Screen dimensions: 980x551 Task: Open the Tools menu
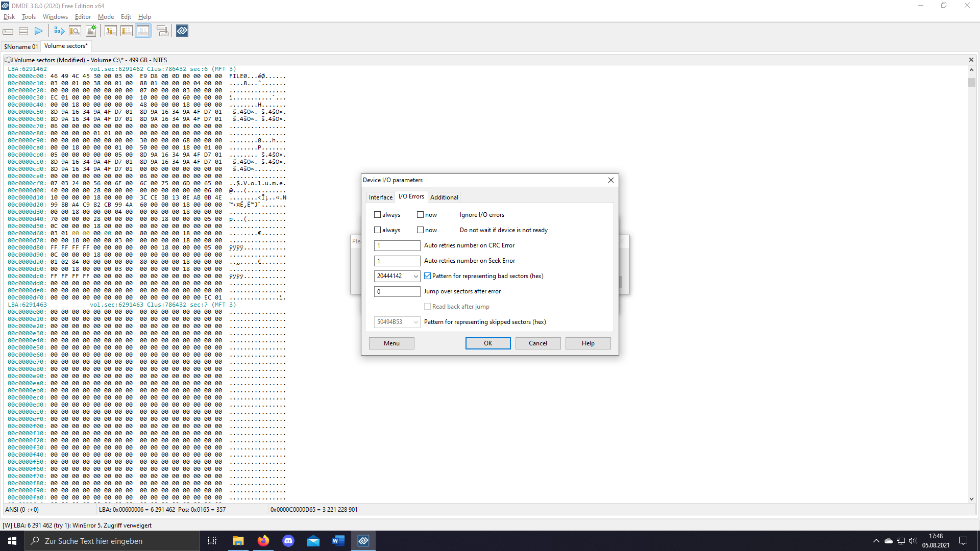tap(29, 16)
